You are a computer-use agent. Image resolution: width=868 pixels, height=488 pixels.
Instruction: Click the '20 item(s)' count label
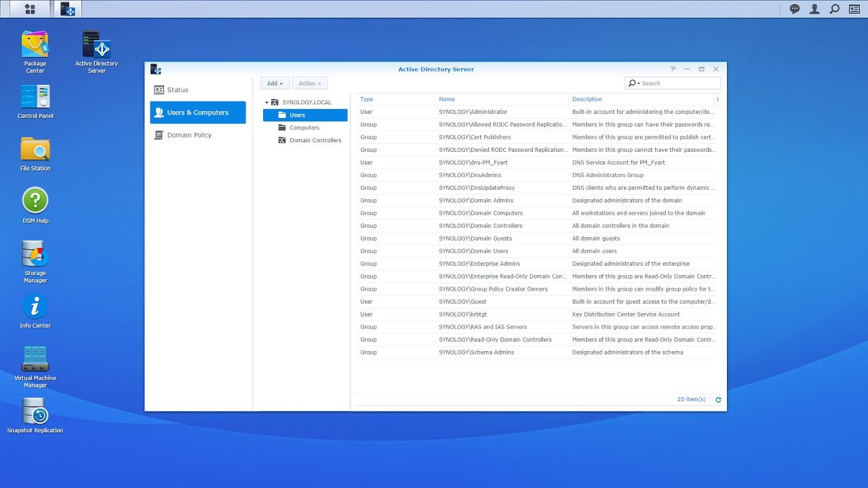[691, 400]
